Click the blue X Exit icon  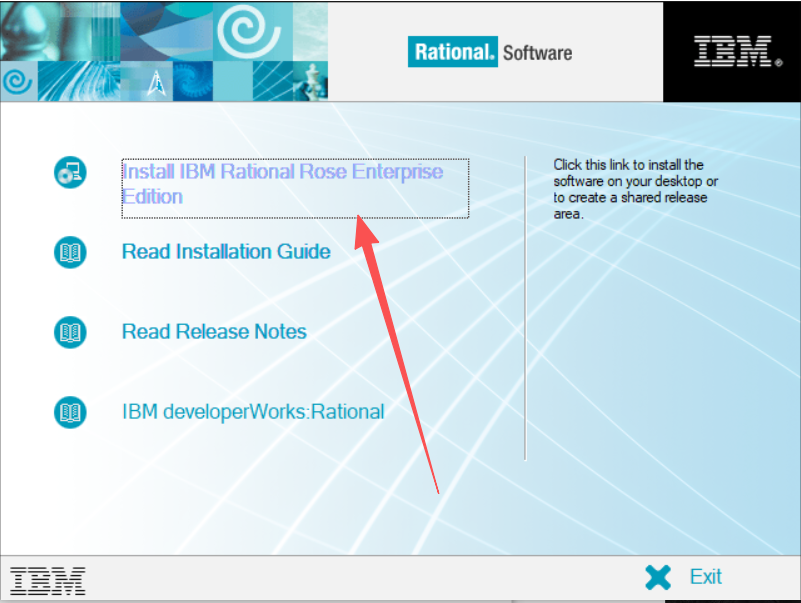coord(658,577)
